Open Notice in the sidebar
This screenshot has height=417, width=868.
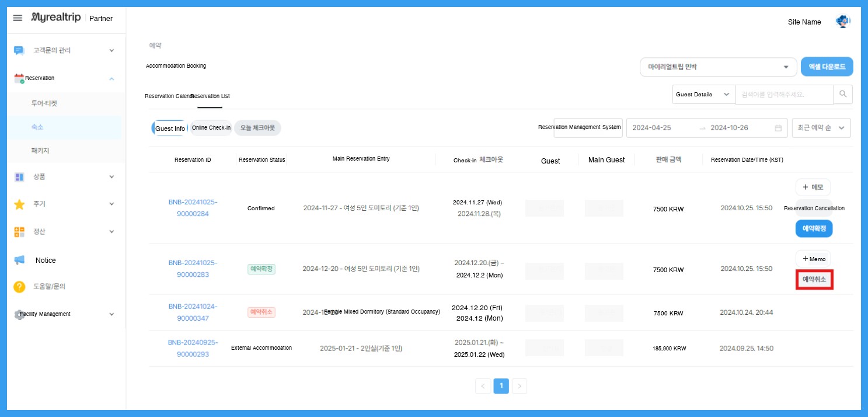pyautogui.click(x=46, y=260)
